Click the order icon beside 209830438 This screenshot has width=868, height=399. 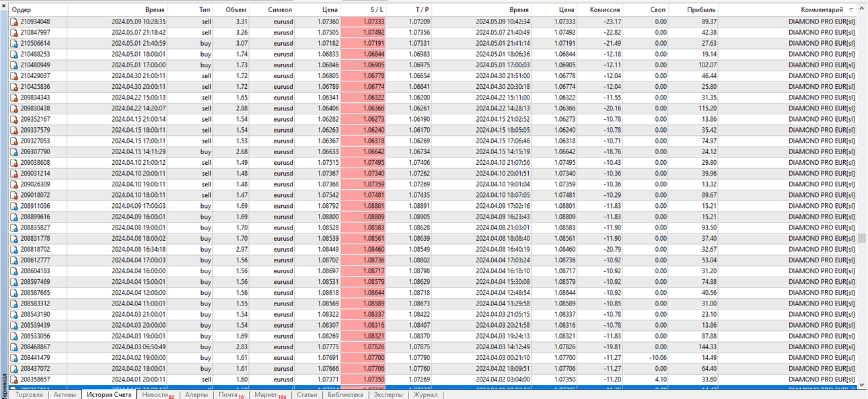[14, 108]
